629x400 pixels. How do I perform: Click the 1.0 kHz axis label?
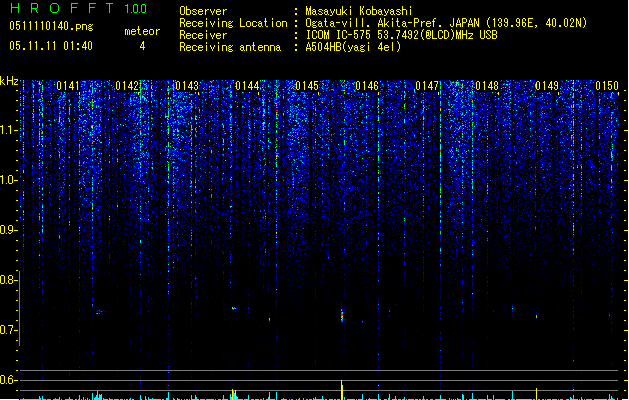tap(8, 180)
